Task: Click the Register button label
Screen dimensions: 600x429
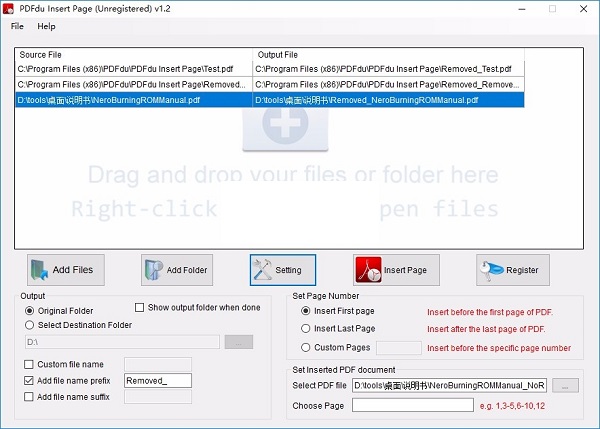Action: coord(522,270)
